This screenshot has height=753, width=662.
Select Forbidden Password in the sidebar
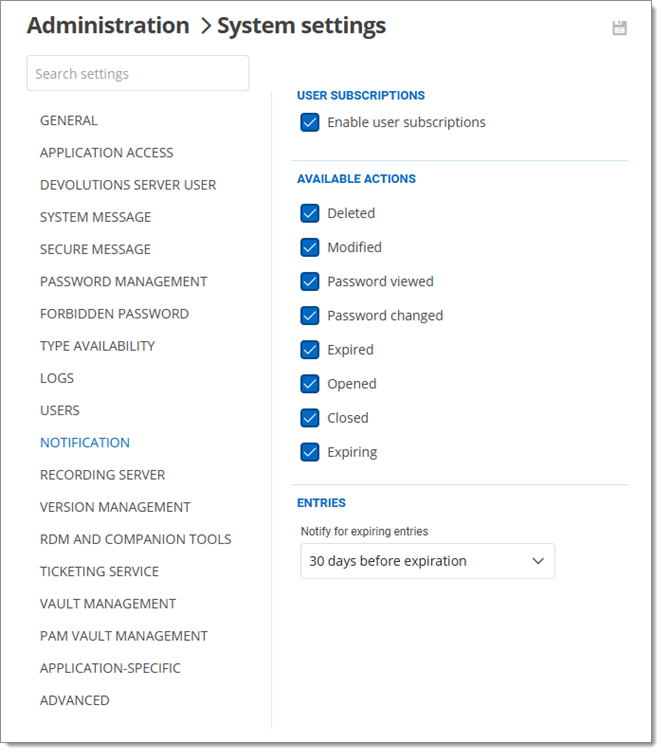click(x=115, y=314)
